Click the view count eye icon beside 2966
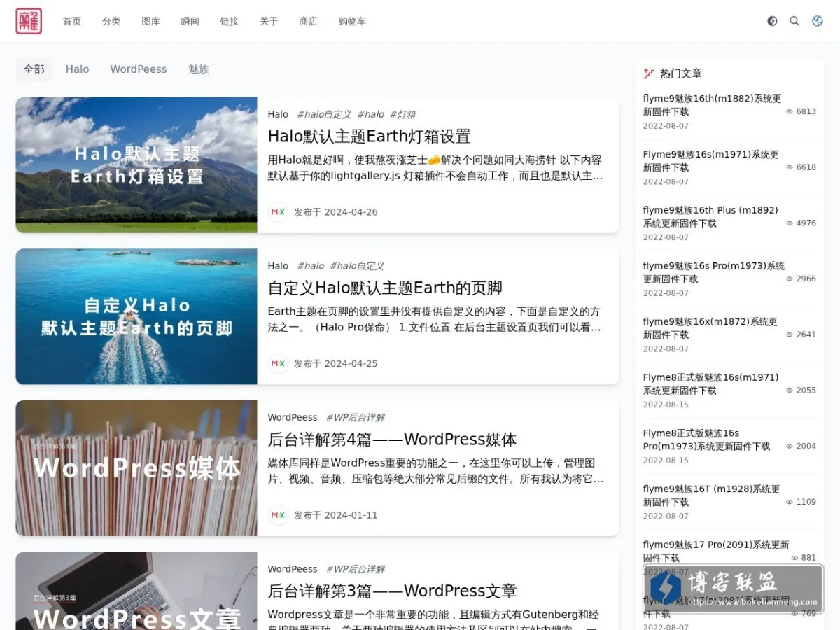This screenshot has height=630, width=840. click(x=790, y=279)
